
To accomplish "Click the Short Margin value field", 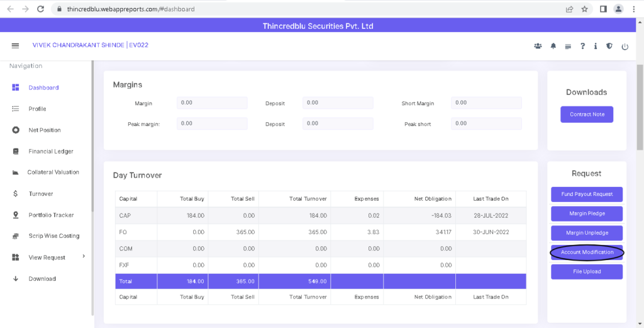I will click(x=486, y=103).
